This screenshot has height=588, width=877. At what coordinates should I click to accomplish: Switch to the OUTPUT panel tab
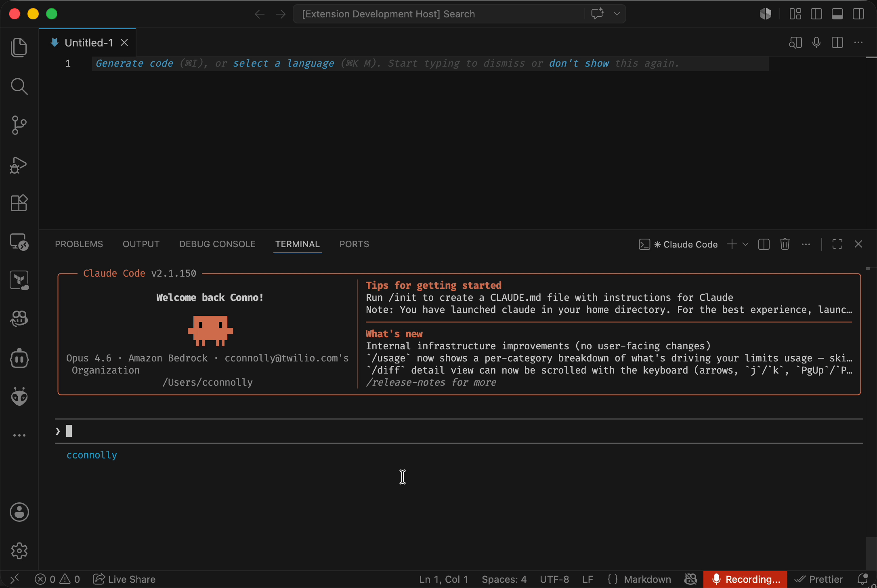(x=141, y=244)
